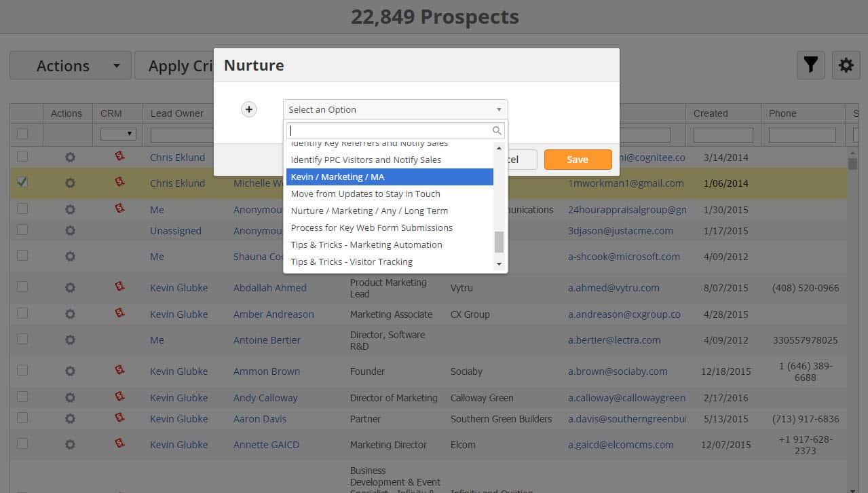
Task: Uncheck the checked Michelle row checkbox
Action: click(x=22, y=182)
